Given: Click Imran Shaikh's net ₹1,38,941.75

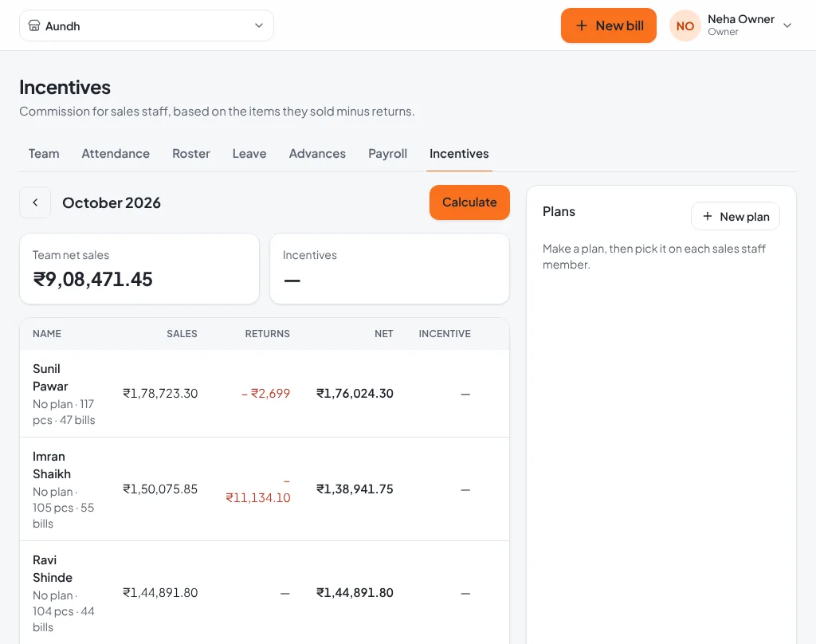Looking at the screenshot, I should coord(355,489).
